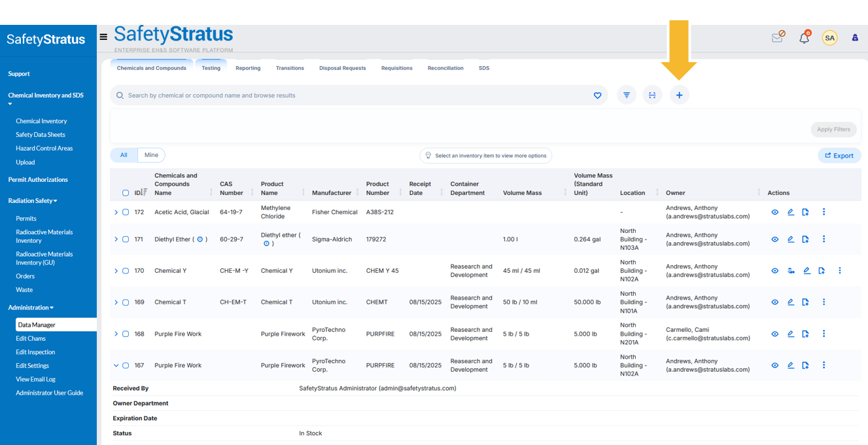Open the SA user avatar
Screen dimensions: 868x445
point(829,38)
